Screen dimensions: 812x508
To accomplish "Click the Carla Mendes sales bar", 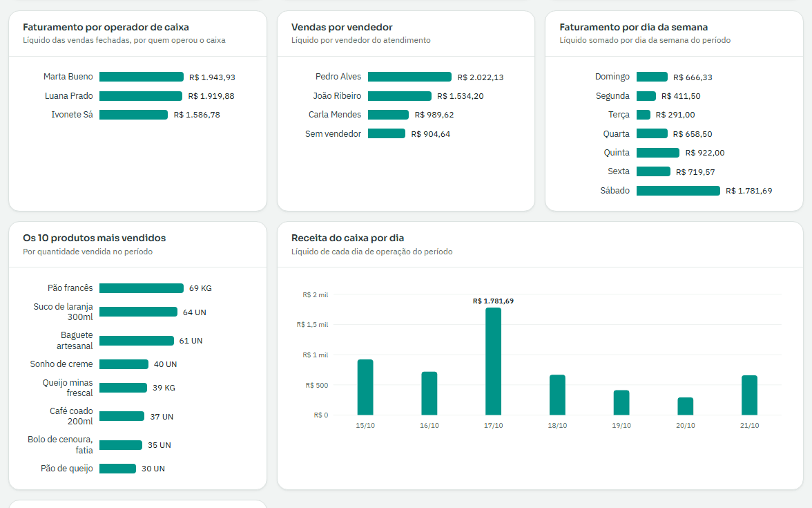I will tap(388, 115).
